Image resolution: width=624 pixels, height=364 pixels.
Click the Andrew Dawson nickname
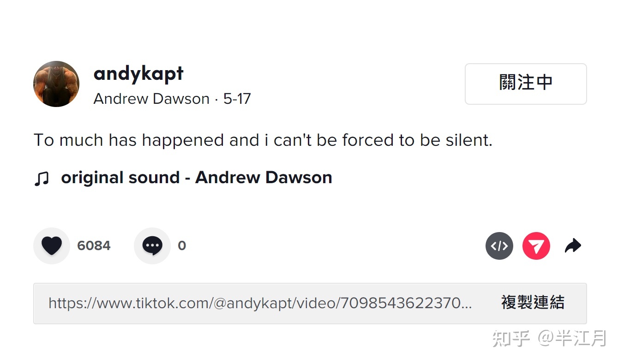(151, 99)
